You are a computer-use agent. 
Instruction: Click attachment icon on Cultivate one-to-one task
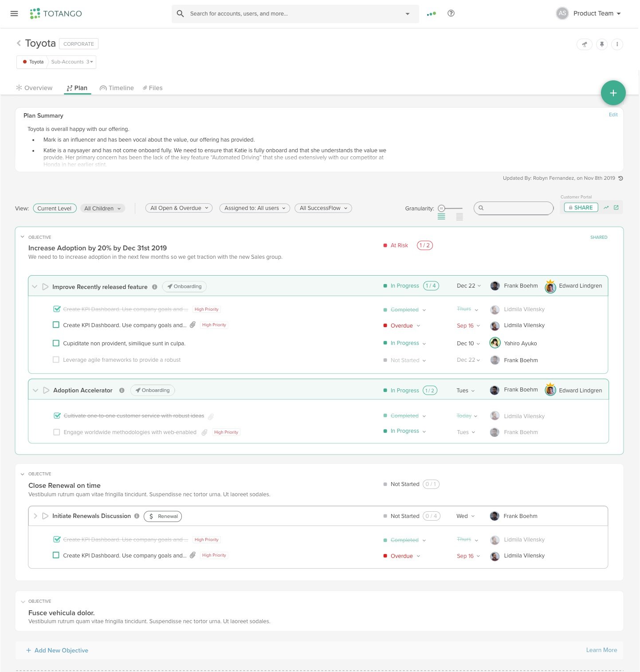(x=211, y=416)
